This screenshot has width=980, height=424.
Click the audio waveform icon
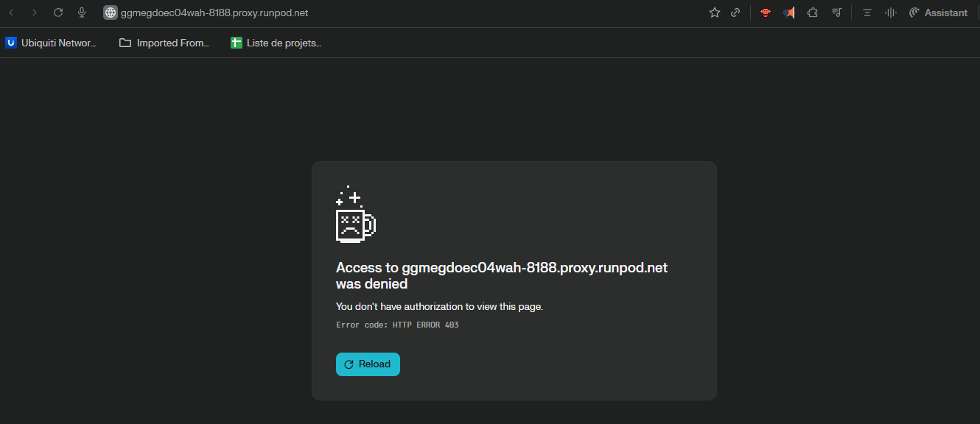click(890, 13)
